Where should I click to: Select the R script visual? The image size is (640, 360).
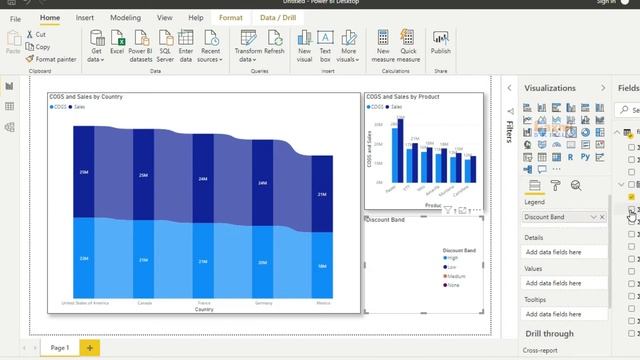(x=571, y=157)
